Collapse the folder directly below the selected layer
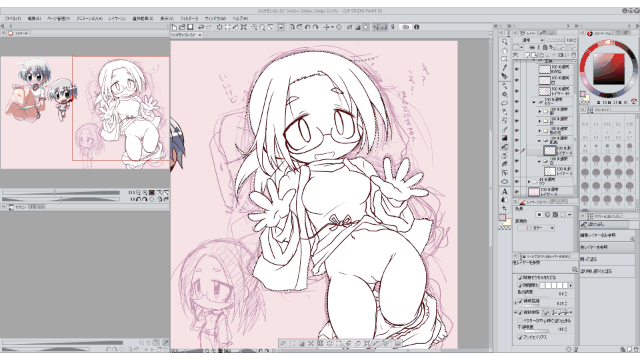The image size is (640, 360). point(540,161)
